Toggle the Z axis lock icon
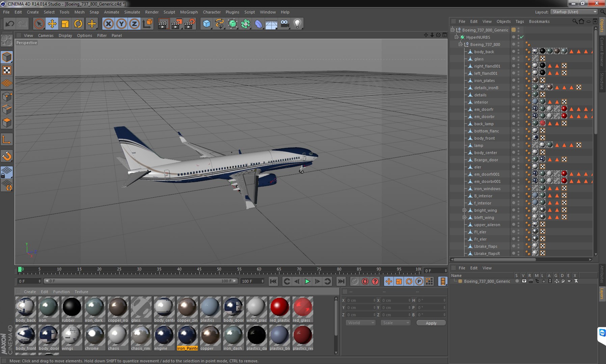 coord(134,24)
